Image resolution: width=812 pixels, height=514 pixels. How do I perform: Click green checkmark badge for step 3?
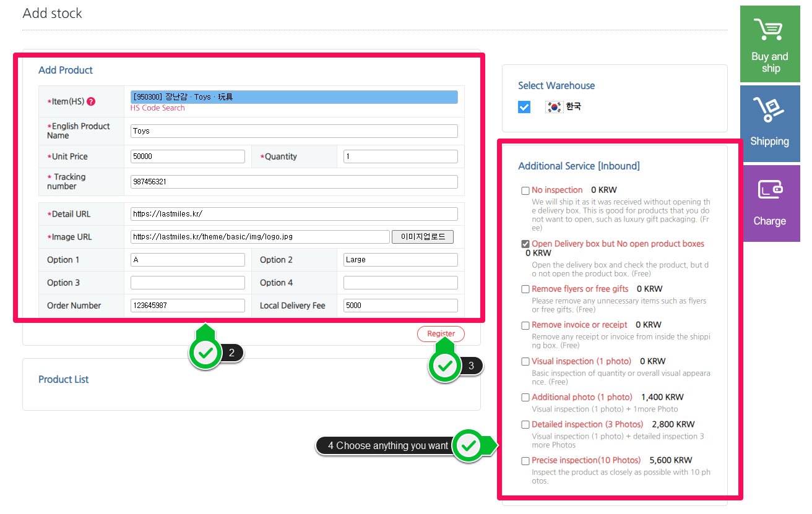[444, 366]
